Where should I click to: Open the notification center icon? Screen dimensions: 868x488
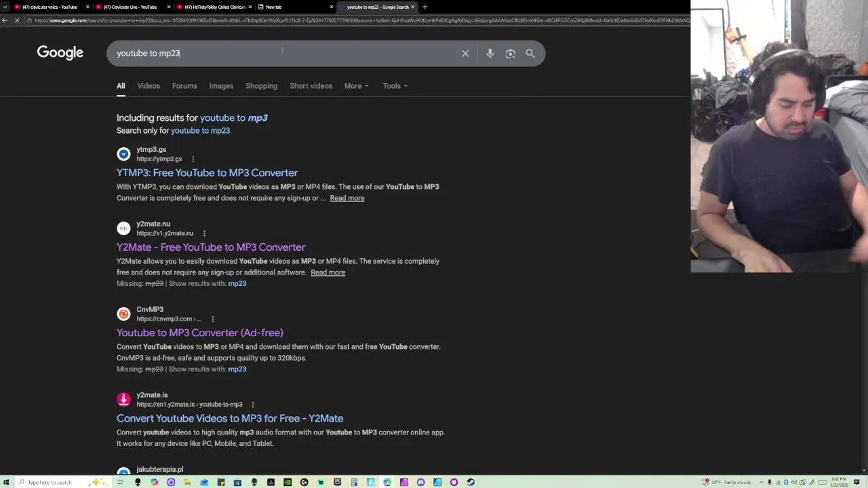point(856,482)
